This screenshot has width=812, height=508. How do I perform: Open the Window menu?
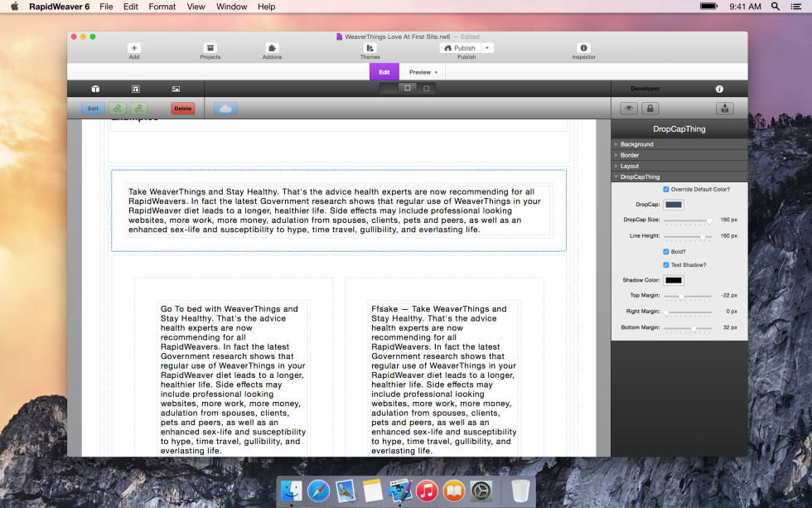click(x=231, y=7)
